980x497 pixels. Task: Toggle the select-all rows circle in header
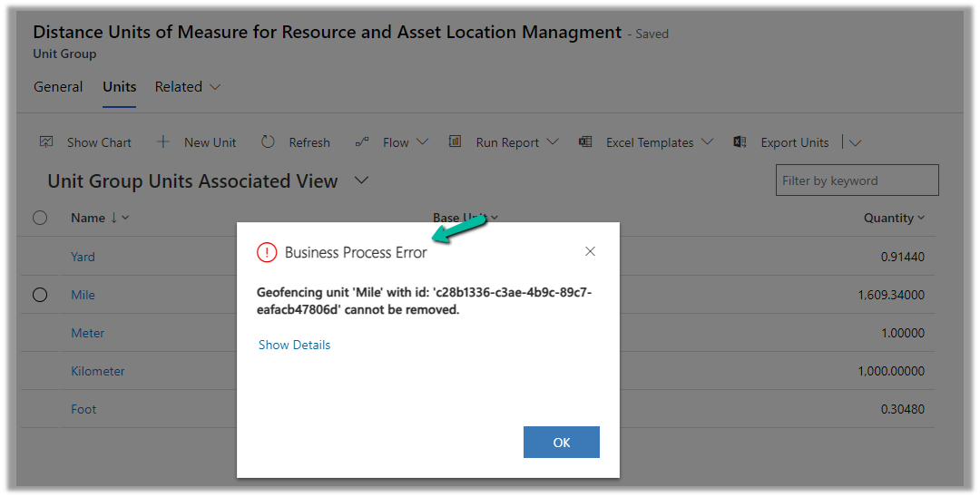pyautogui.click(x=40, y=218)
